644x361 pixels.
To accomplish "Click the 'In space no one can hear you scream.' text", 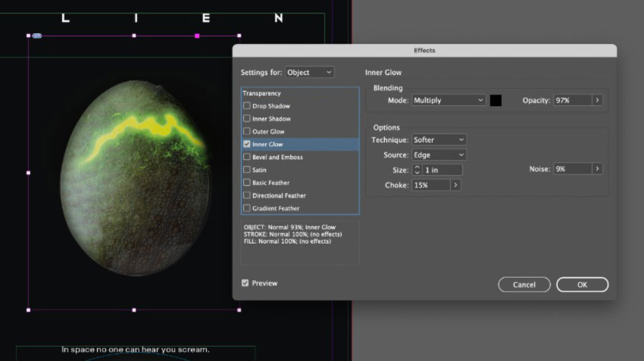I will [x=135, y=349].
